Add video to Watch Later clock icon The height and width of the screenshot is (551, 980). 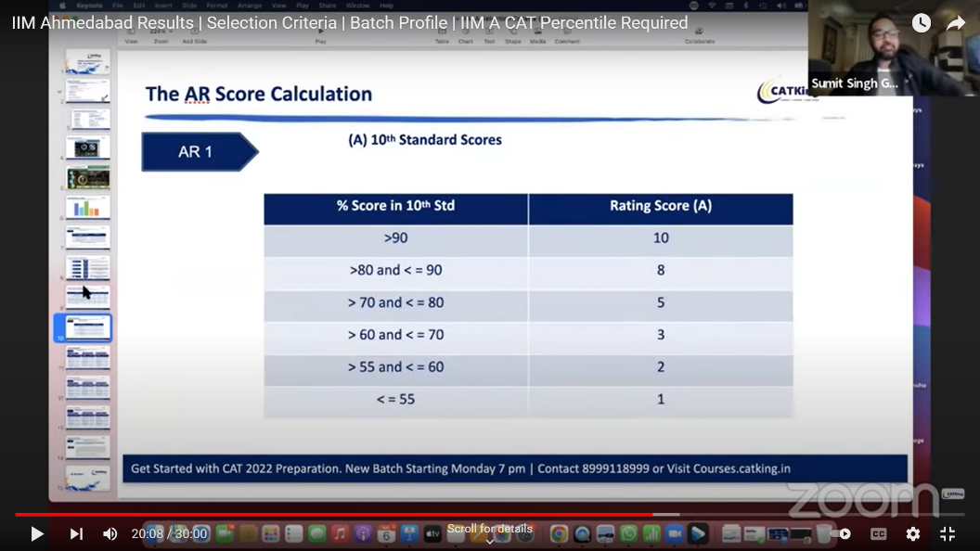[921, 23]
